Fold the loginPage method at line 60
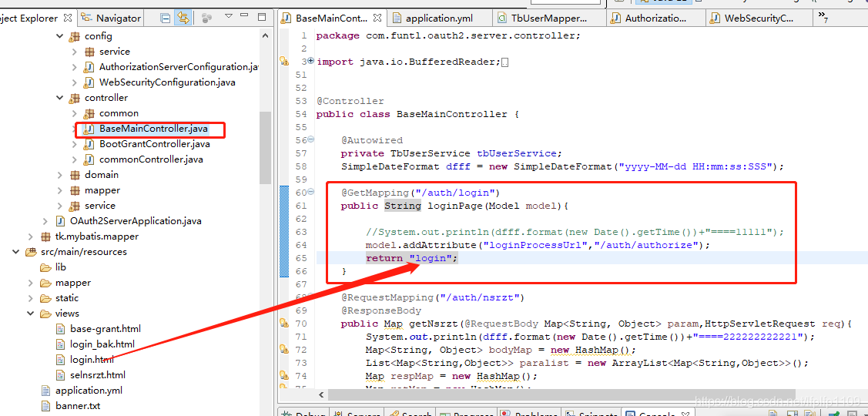Screen dimensions: 868x416 310,192
